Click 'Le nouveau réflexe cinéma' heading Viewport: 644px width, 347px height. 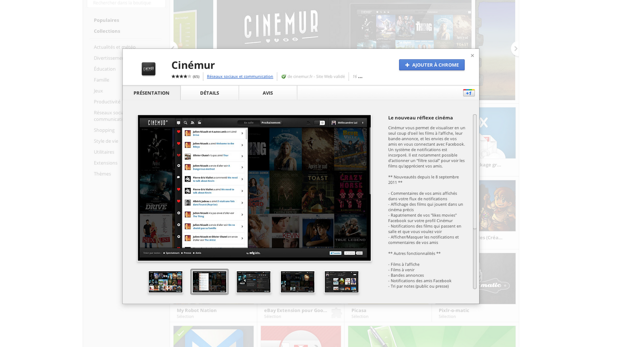pyautogui.click(x=421, y=118)
